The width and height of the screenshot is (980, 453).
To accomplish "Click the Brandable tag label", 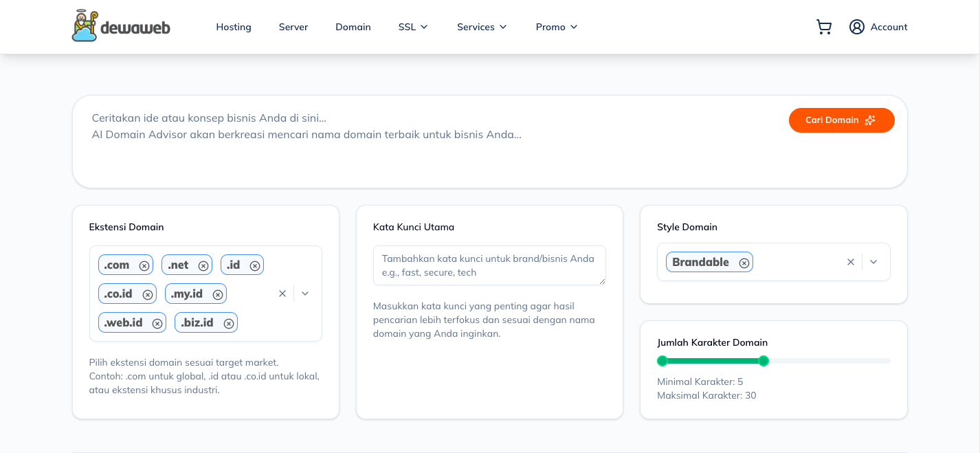I will pyautogui.click(x=700, y=263).
